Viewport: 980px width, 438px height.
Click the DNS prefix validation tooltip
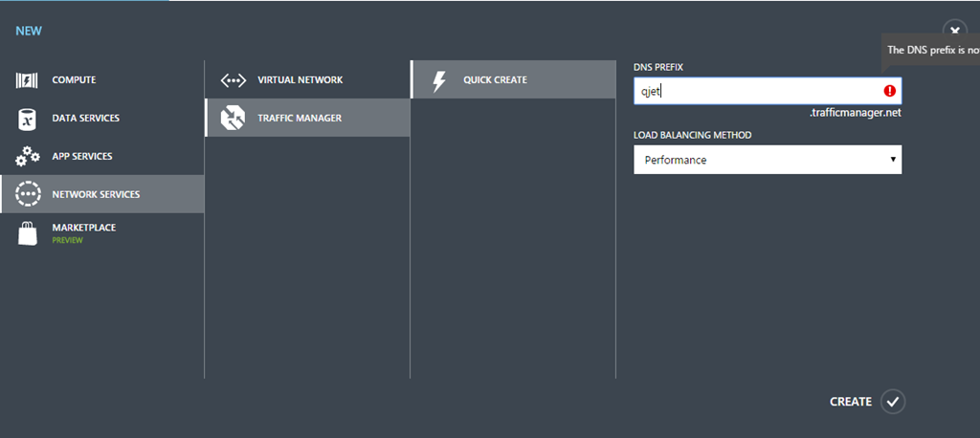pyautogui.click(x=932, y=51)
